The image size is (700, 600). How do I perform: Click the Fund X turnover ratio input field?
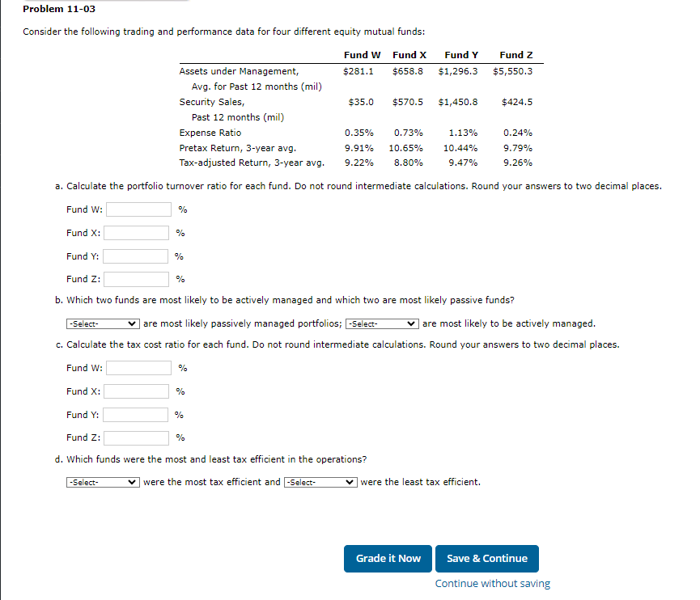[x=138, y=232]
